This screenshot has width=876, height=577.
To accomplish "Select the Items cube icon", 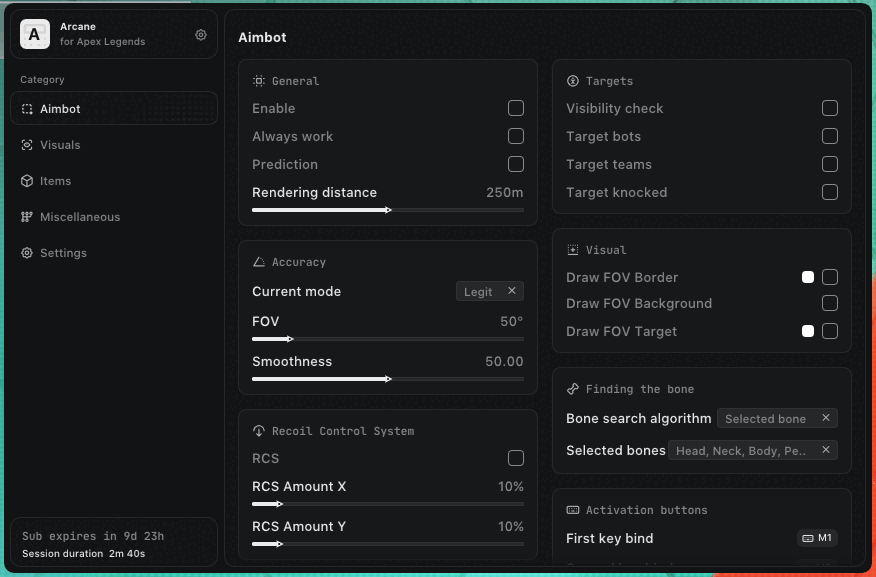I will point(27,181).
